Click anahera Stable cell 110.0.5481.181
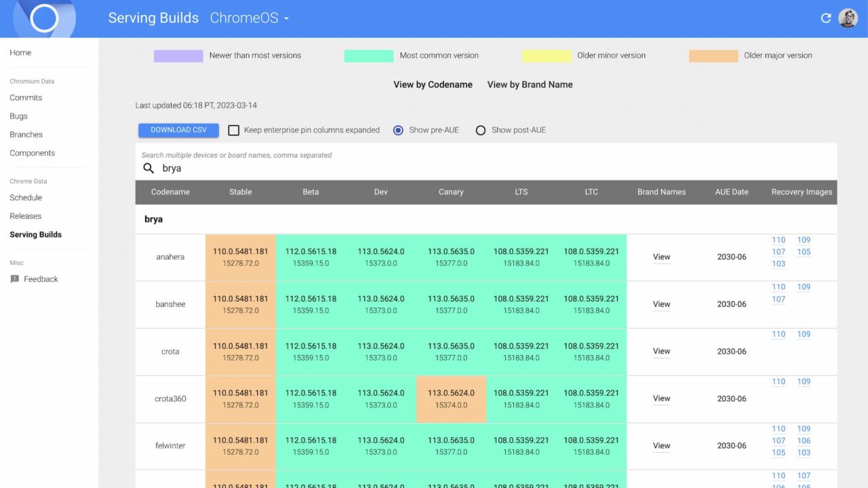Image resolution: width=868 pixels, height=488 pixels. (241, 258)
